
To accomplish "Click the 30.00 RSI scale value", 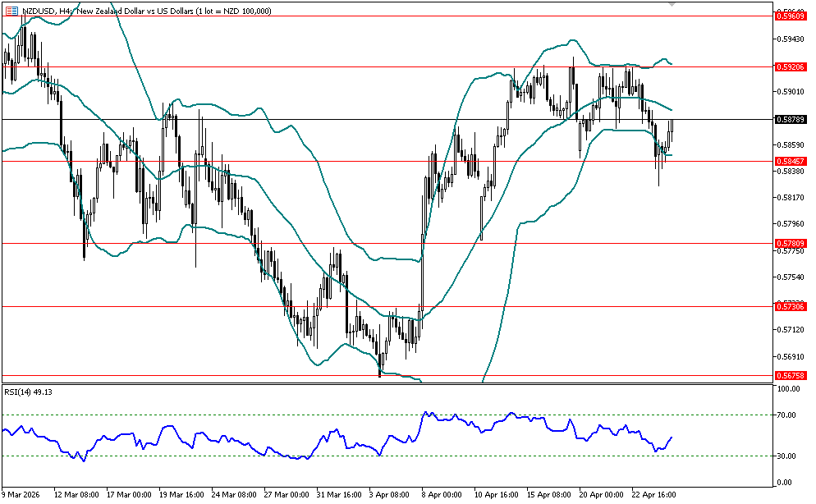I will click(x=787, y=456).
